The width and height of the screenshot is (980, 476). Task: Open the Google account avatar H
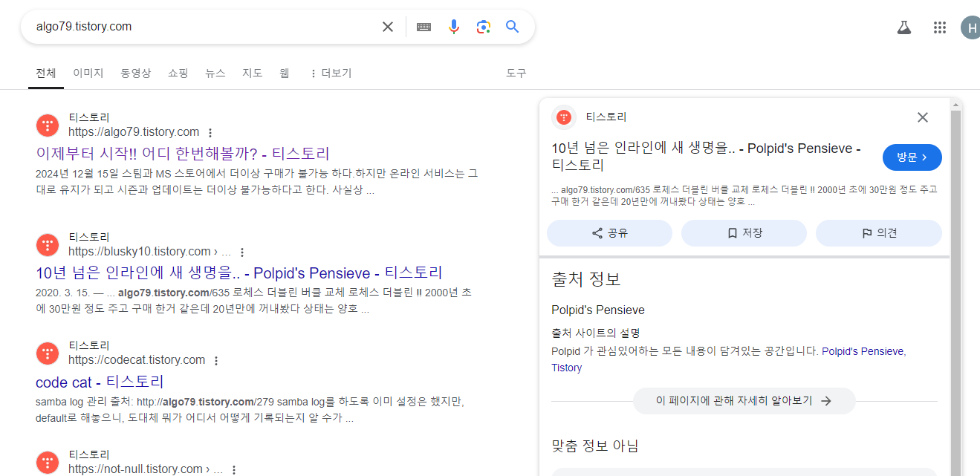970,27
